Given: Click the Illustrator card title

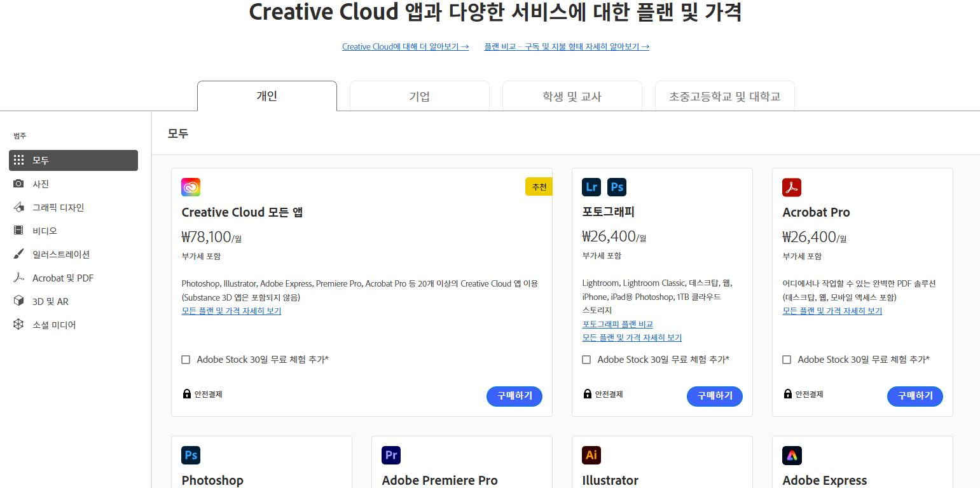Looking at the screenshot, I should tap(611, 480).
